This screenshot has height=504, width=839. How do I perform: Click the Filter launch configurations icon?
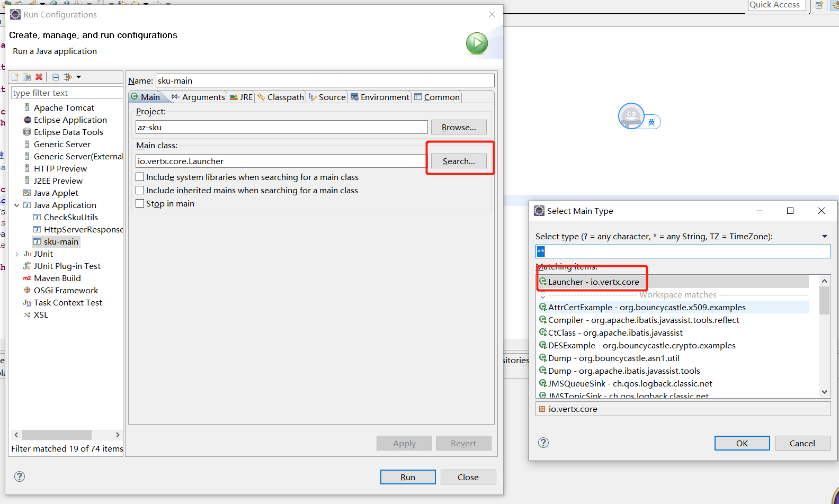68,77
